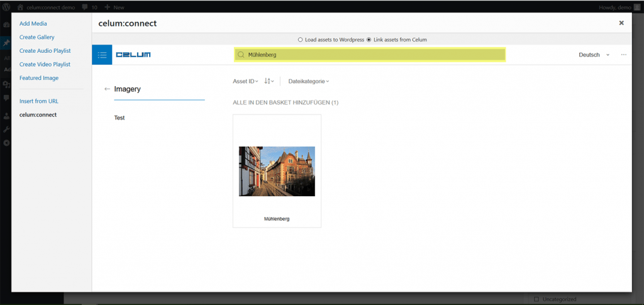This screenshot has height=305, width=644.
Task: Click the Celum logo
Action: pyautogui.click(x=133, y=55)
